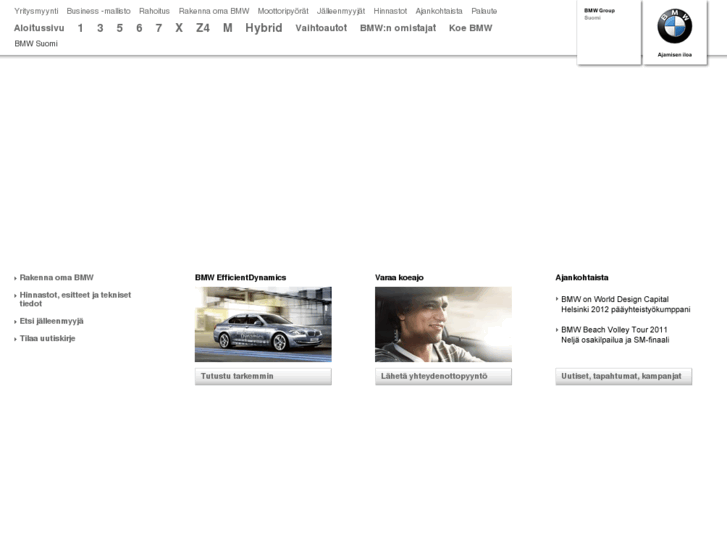
Task: Click Uutiset, tapahtumat, kampanjat button
Action: [624, 376]
